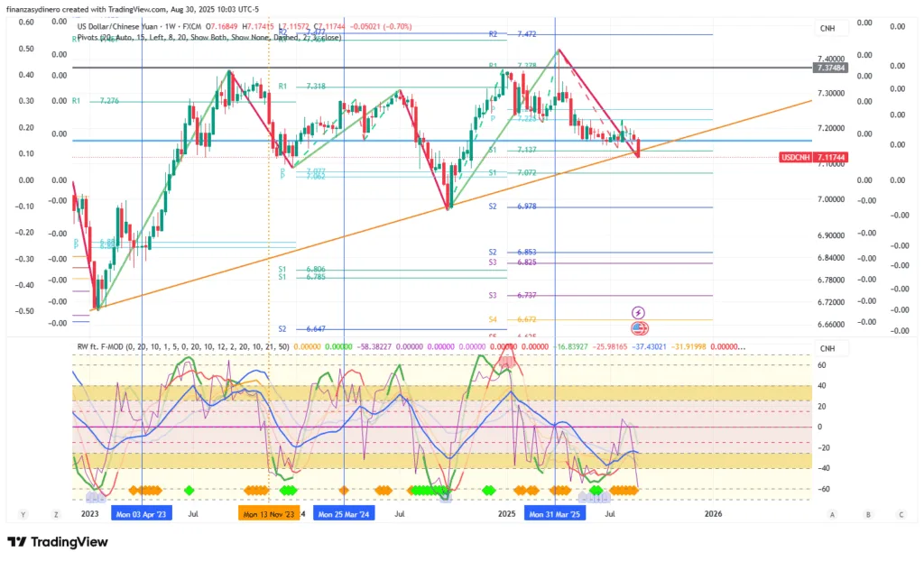Click the S1 7.072 pivot level label
The width and height of the screenshot is (924, 561).
coord(513,173)
